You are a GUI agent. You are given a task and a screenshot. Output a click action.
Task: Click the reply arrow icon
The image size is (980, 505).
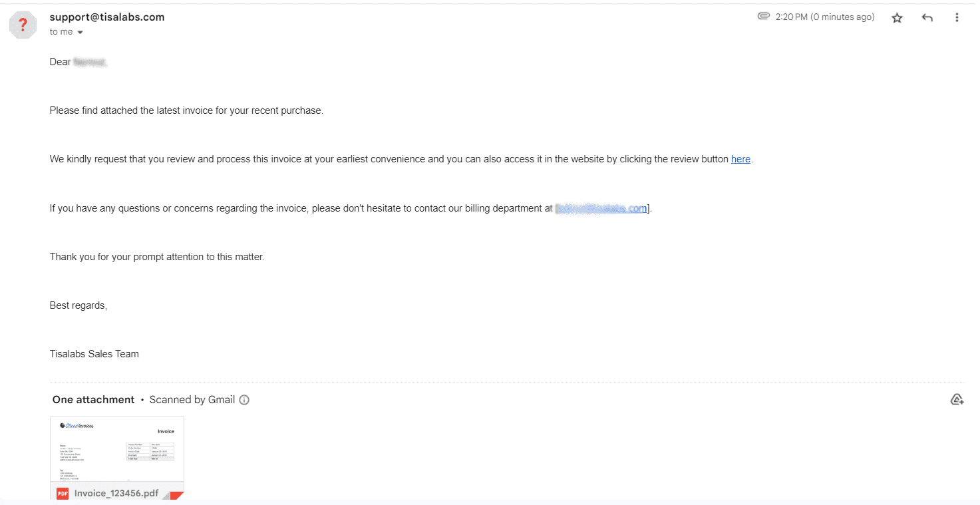point(927,18)
